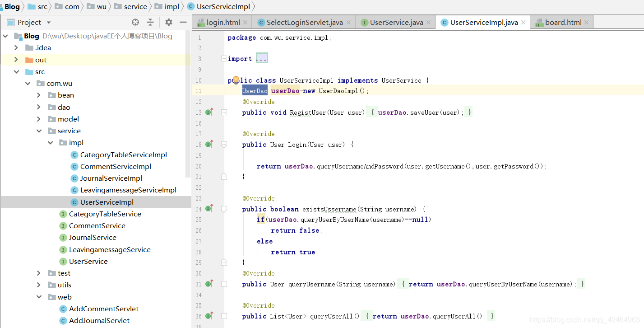Open CategoryTableService interface
The image size is (644, 328).
click(101, 214)
